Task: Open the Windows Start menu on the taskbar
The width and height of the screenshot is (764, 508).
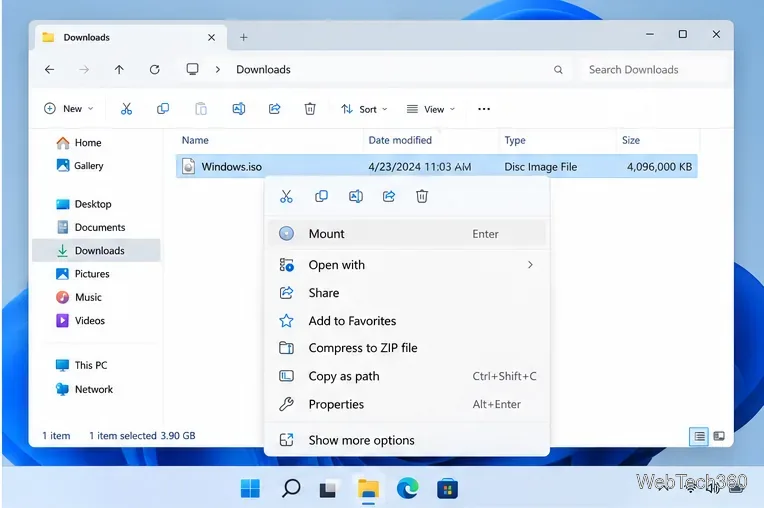Action: (250, 488)
